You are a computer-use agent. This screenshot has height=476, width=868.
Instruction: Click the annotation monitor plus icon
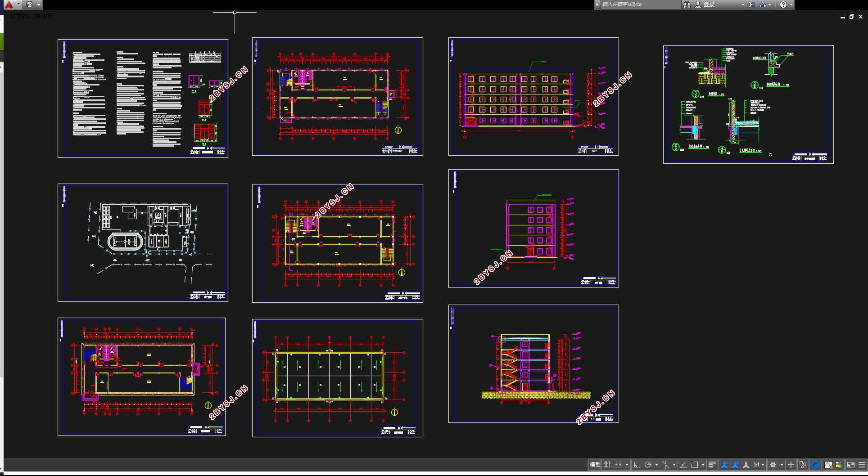791,465
